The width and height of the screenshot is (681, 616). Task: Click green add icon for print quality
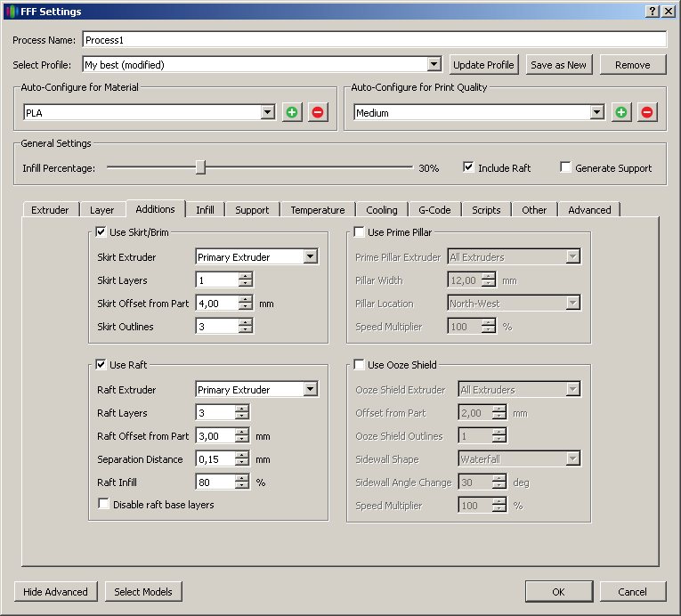click(621, 112)
